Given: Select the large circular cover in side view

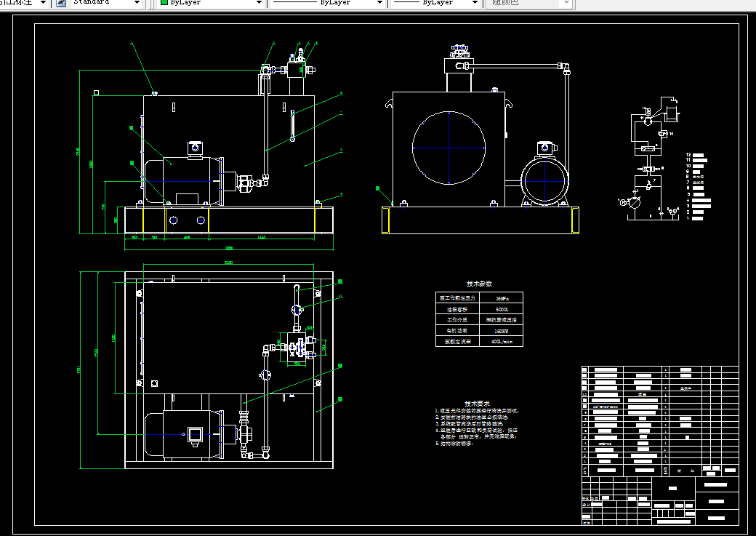Looking at the screenshot, I should [x=449, y=148].
